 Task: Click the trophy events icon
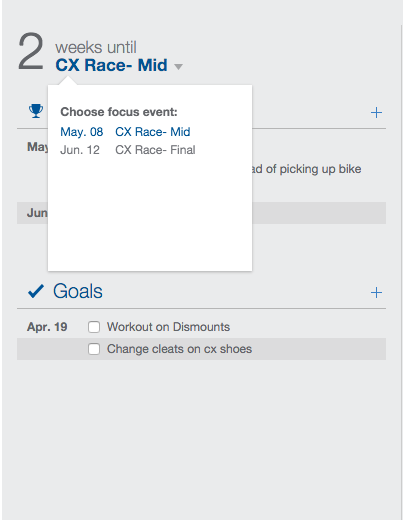36,111
